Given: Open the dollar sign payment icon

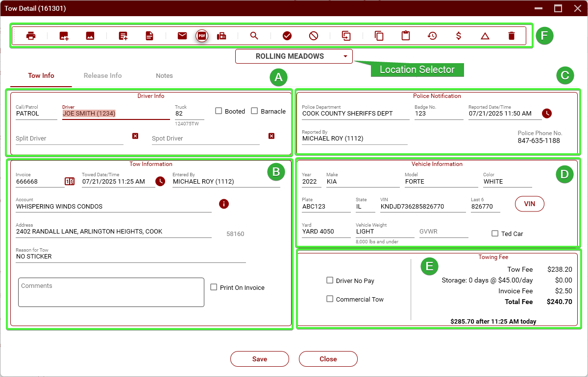Looking at the screenshot, I should pyautogui.click(x=458, y=36).
